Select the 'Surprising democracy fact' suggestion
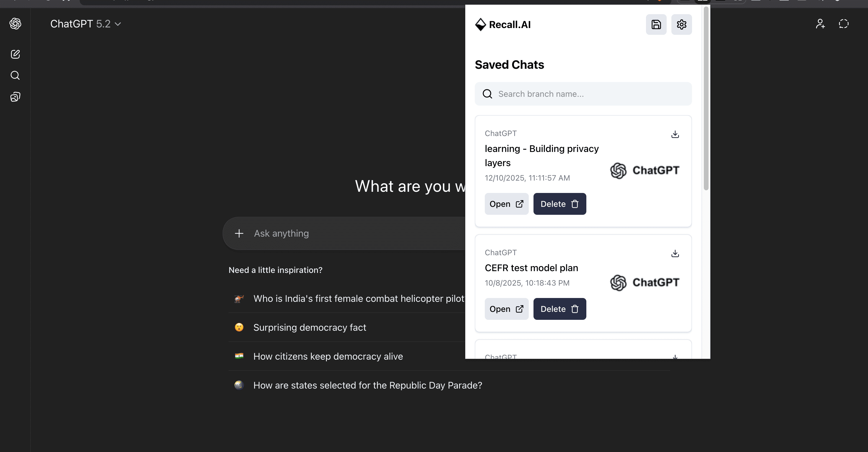Screen dimensions: 868x452 309,327
